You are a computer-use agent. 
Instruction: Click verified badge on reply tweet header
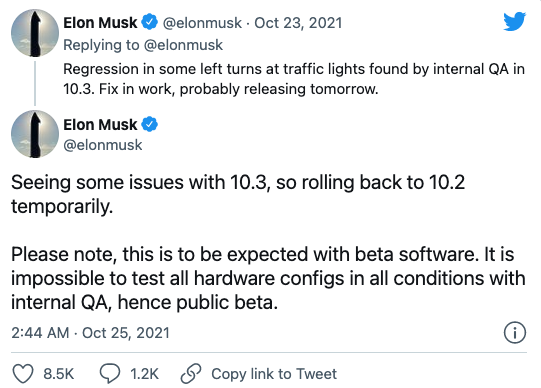pyautogui.click(x=150, y=22)
